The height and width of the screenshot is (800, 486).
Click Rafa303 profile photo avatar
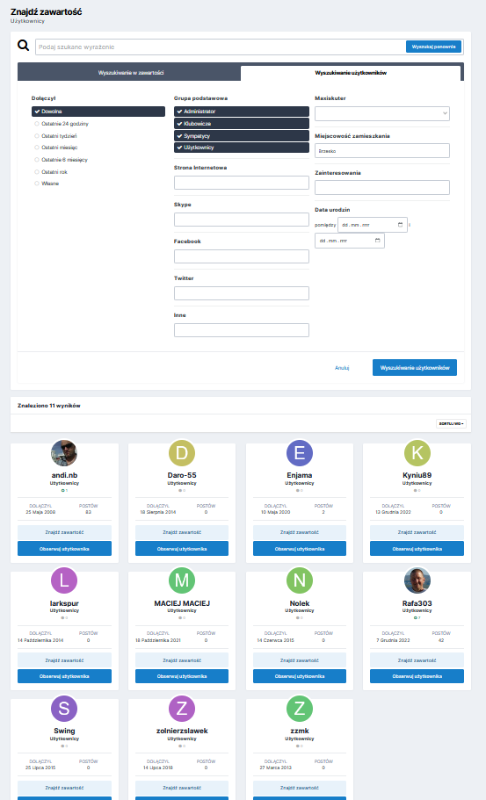pos(417,581)
